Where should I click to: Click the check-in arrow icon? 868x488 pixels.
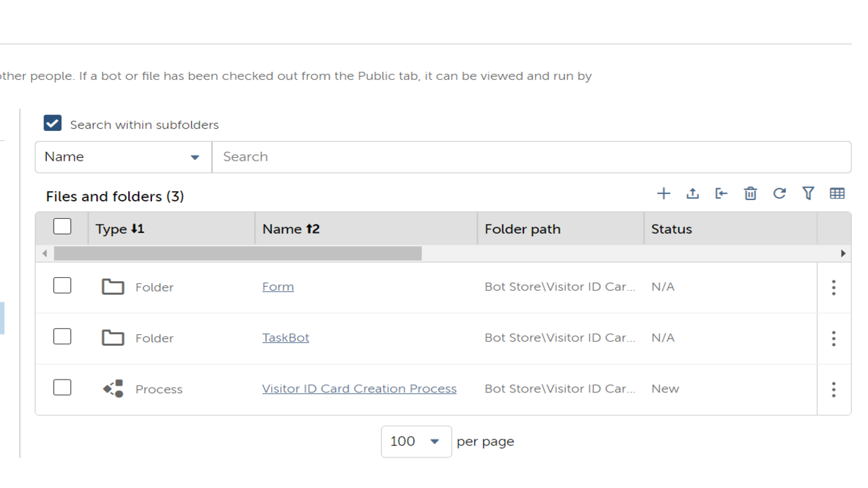click(722, 194)
